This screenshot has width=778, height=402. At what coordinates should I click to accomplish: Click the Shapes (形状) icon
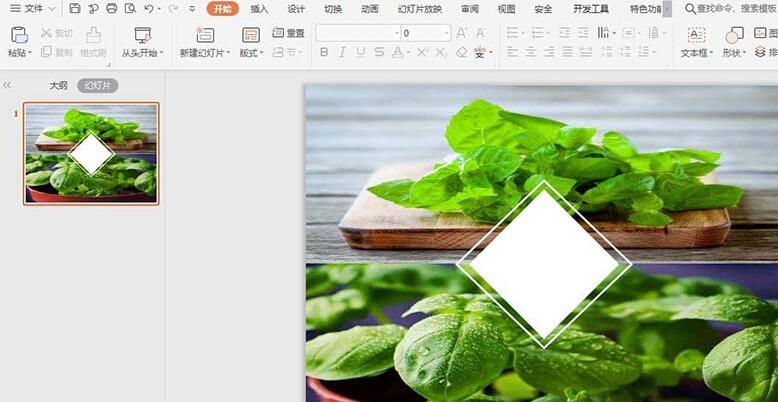click(x=734, y=35)
